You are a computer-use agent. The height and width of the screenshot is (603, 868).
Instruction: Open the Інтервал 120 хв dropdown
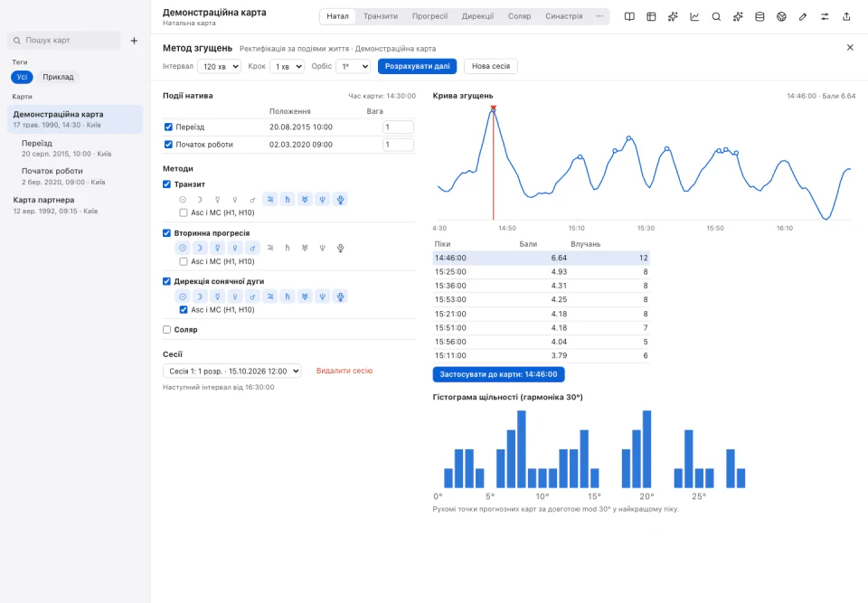219,66
